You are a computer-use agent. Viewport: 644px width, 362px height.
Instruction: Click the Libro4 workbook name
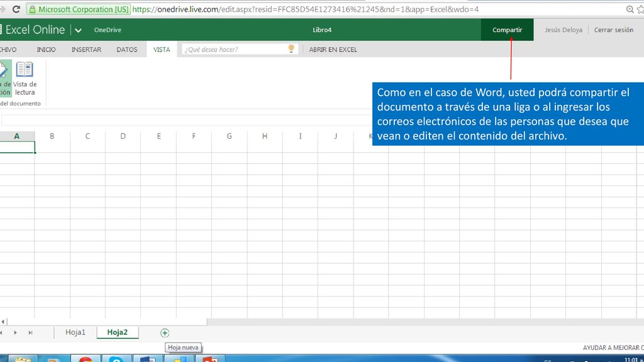tap(322, 30)
